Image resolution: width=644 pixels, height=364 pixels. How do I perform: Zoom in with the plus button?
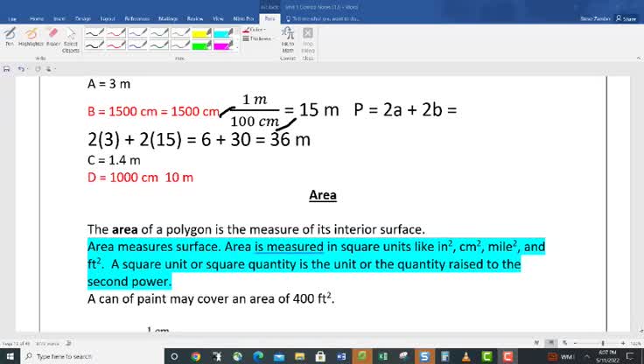point(623,343)
